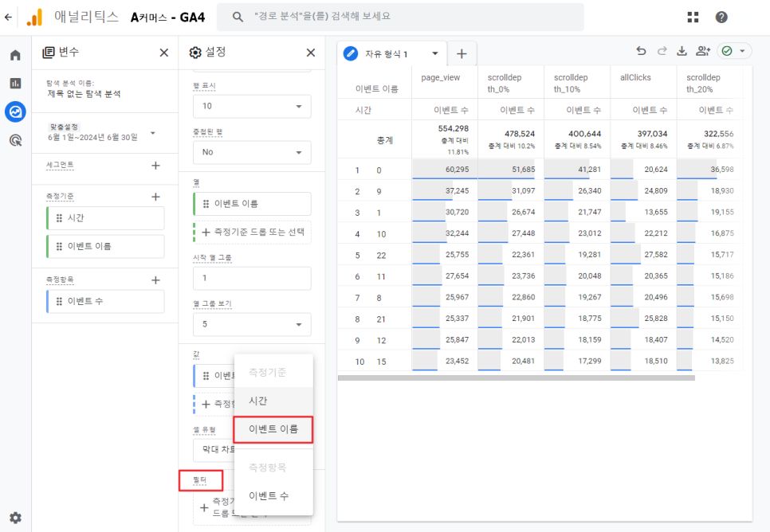Viewport: 770px width, 532px height.
Task: Redo the last change
Action: 662,50
